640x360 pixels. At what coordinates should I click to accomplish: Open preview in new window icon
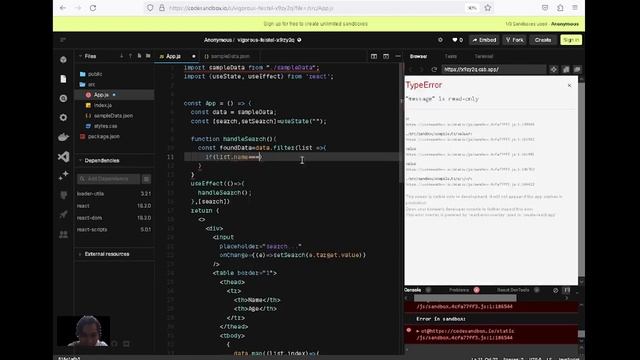pyautogui.click(x=577, y=69)
